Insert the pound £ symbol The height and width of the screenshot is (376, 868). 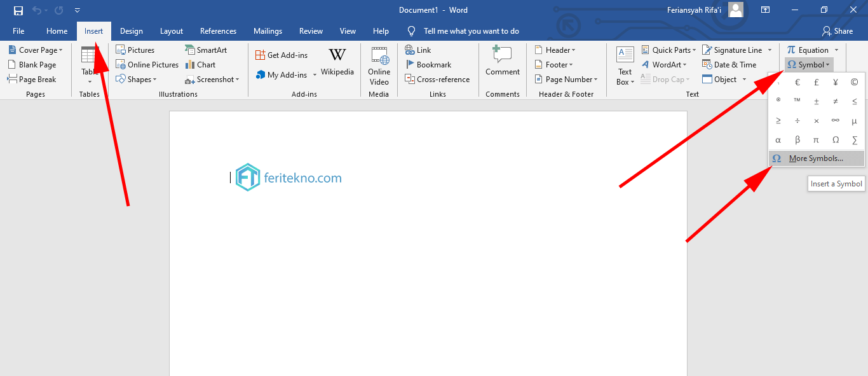tap(817, 82)
